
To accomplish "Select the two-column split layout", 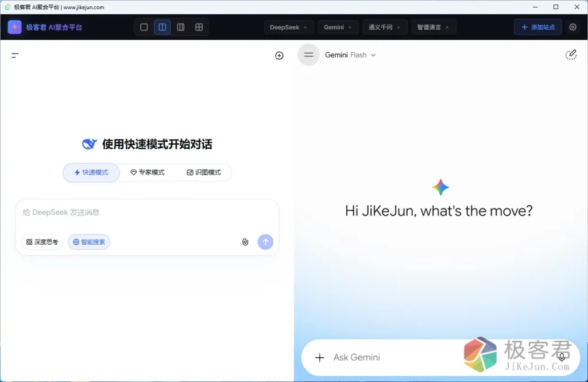I will [163, 27].
